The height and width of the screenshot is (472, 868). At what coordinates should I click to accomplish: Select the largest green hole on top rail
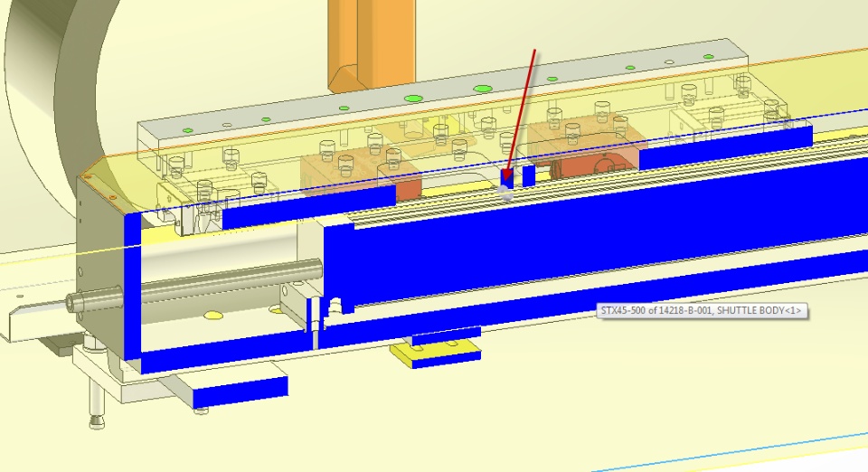[x=483, y=89]
